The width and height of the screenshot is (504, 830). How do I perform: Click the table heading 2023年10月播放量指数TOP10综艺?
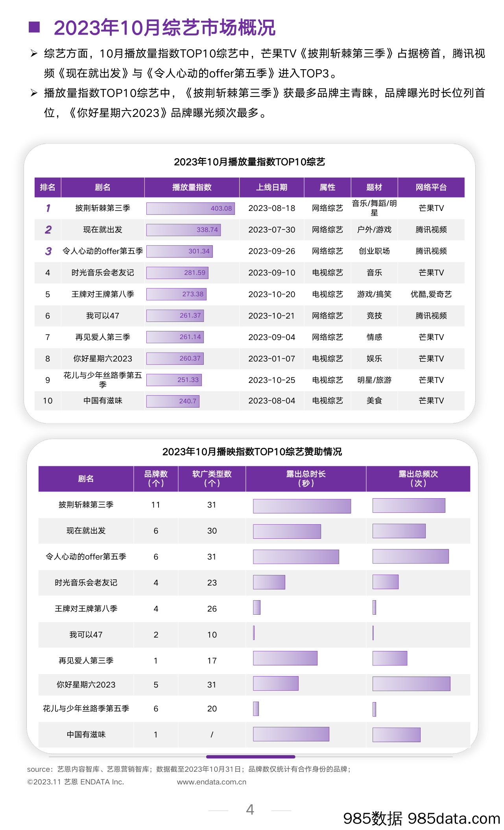tap(249, 162)
